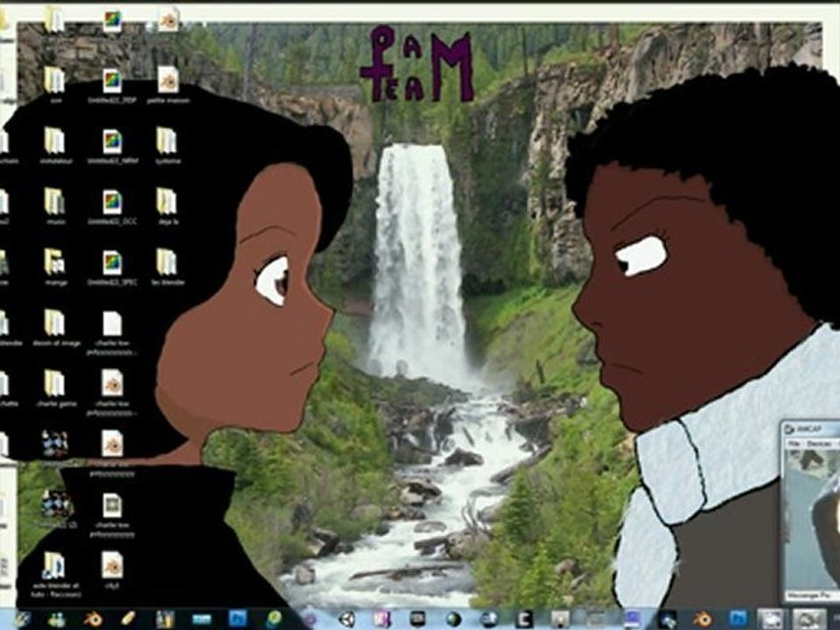Open the charlie game folder

coord(56,388)
